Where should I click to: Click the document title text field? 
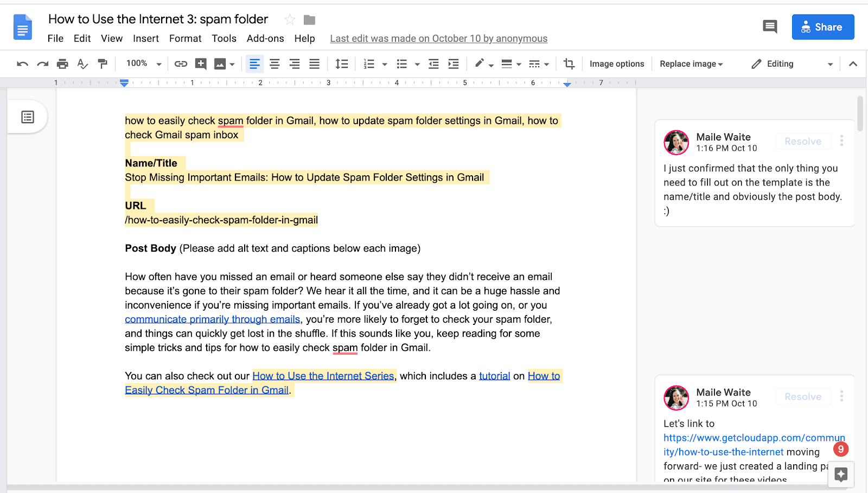(158, 20)
